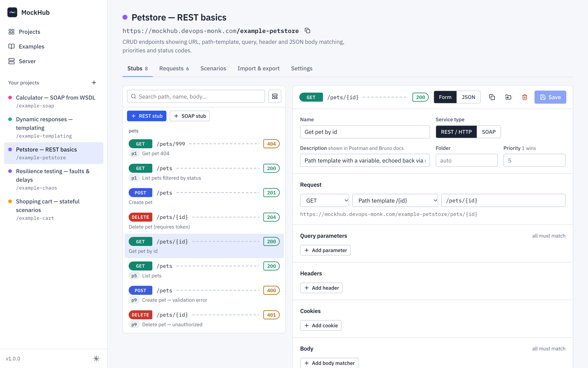Click the Name field with Get pet by id
The height and width of the screenshot is (368, 588).
[365, 132]
